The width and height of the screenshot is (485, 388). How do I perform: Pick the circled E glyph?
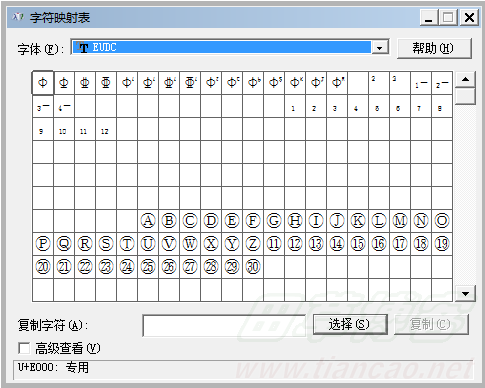coord(232,221)
